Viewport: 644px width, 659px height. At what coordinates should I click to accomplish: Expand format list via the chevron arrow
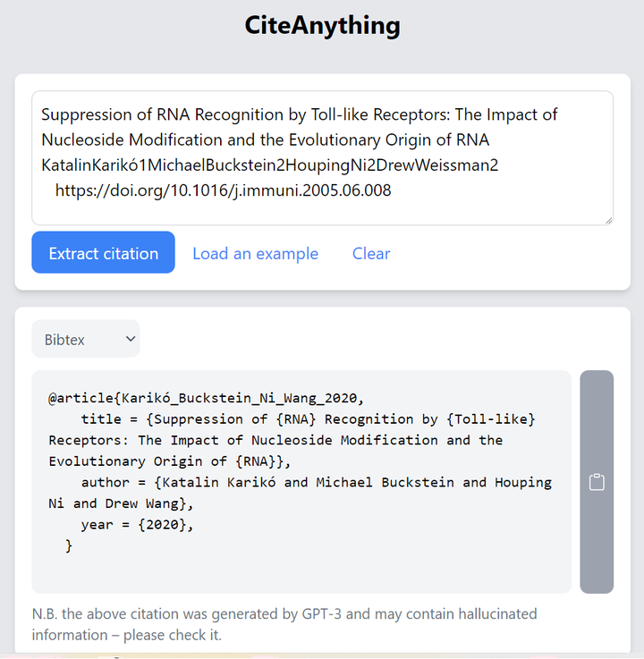[131, 339]
